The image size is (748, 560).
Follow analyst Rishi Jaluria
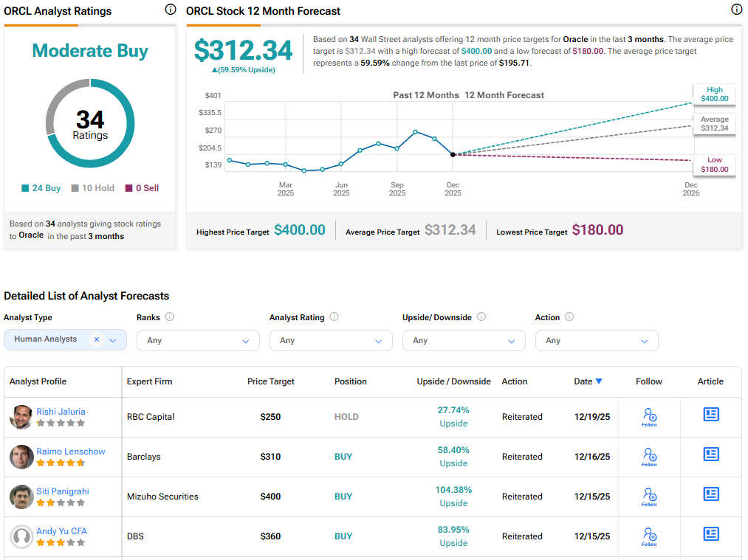tap(649, 416)
